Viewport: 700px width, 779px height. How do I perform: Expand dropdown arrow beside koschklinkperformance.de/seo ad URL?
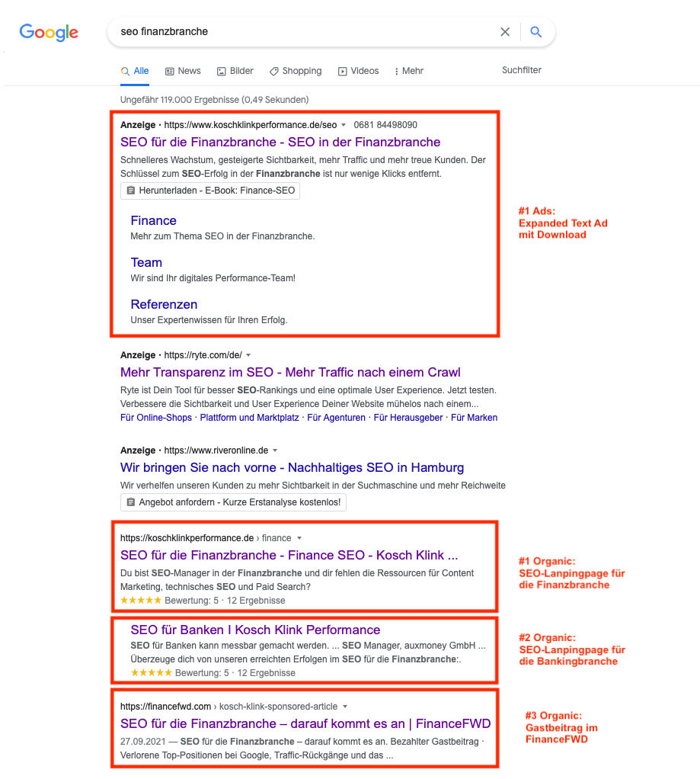coord(343,125)
